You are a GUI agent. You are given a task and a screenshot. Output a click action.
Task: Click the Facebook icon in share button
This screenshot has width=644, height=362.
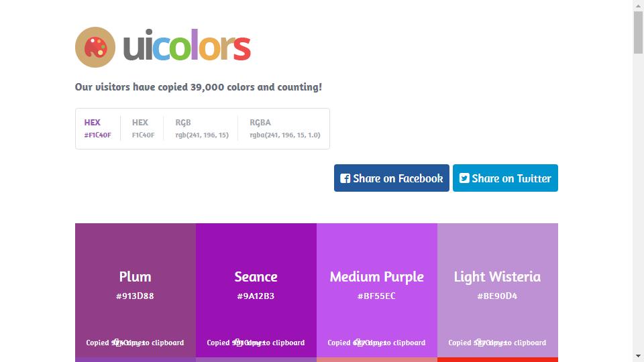coord(345,178)
